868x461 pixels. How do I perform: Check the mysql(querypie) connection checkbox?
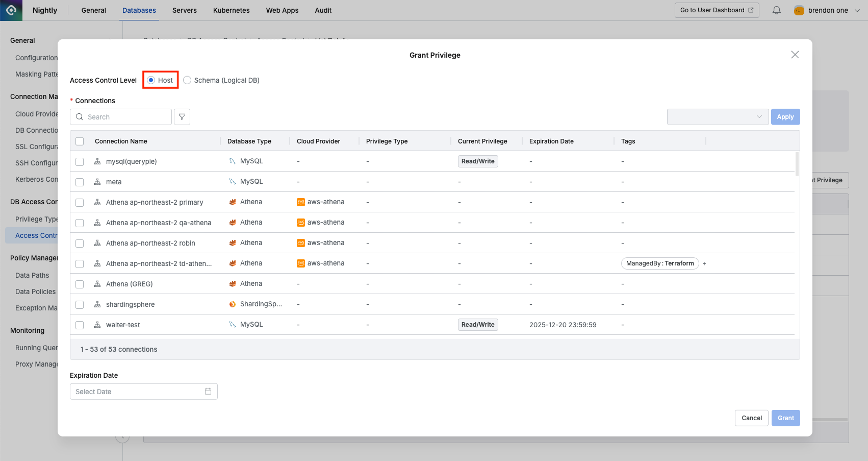point(80,161)
